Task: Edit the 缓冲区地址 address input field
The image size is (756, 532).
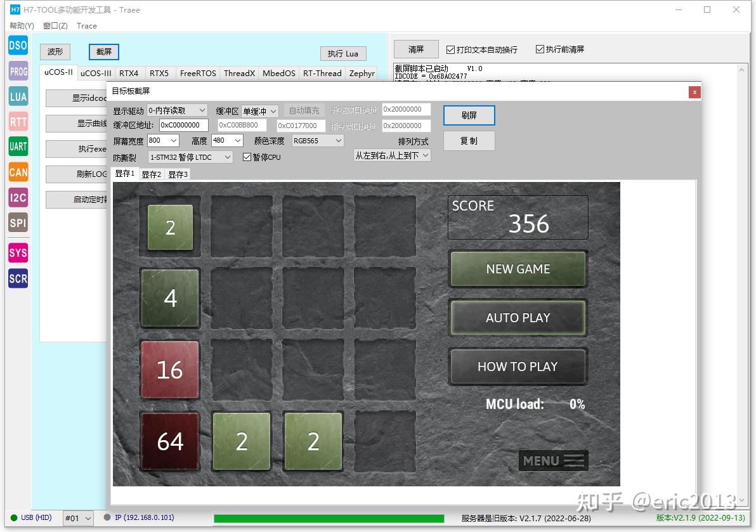Action: pyautogui.click(x=183, y=125)
